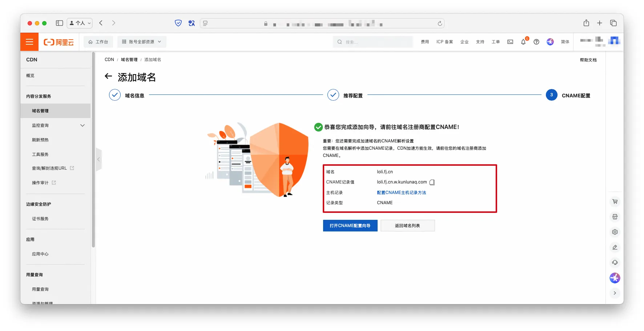
Task: Click the shopping cart icon
Action: tap(615, 202)
